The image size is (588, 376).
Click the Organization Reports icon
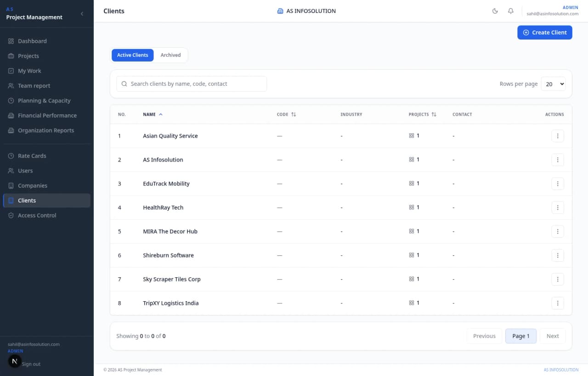coord(11,130)
